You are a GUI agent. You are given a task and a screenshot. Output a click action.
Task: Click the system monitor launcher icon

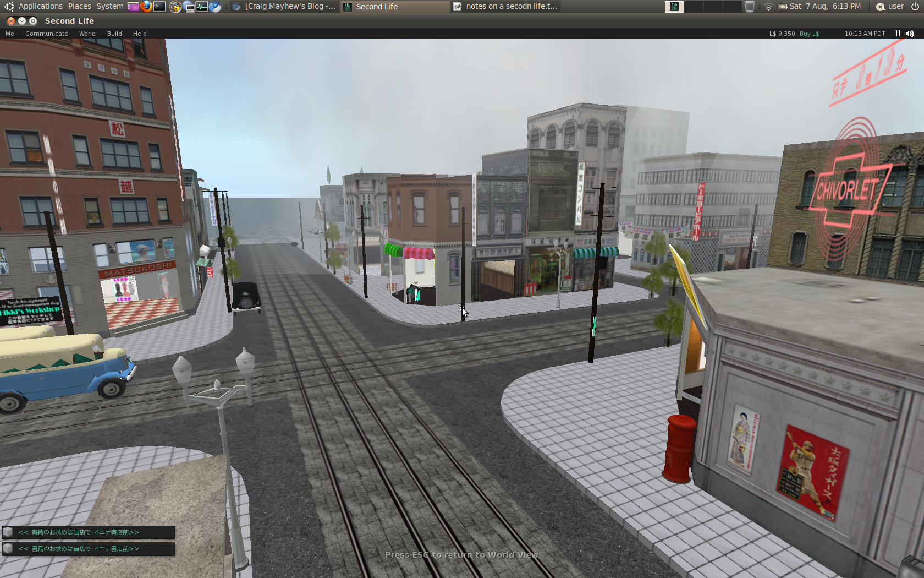(x=202, y=7)
